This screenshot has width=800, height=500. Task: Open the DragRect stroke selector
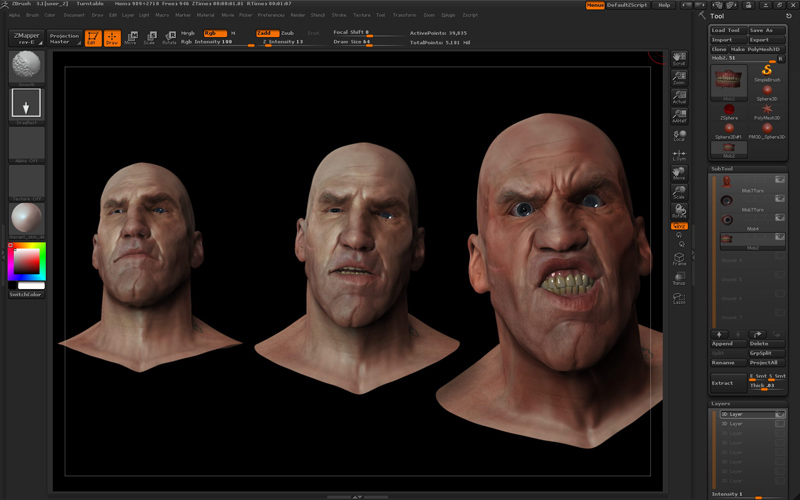point(27,106)
